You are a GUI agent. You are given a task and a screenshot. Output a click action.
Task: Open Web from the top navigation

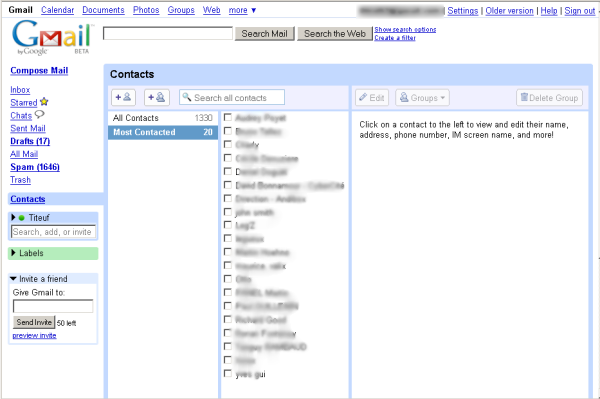212,10
